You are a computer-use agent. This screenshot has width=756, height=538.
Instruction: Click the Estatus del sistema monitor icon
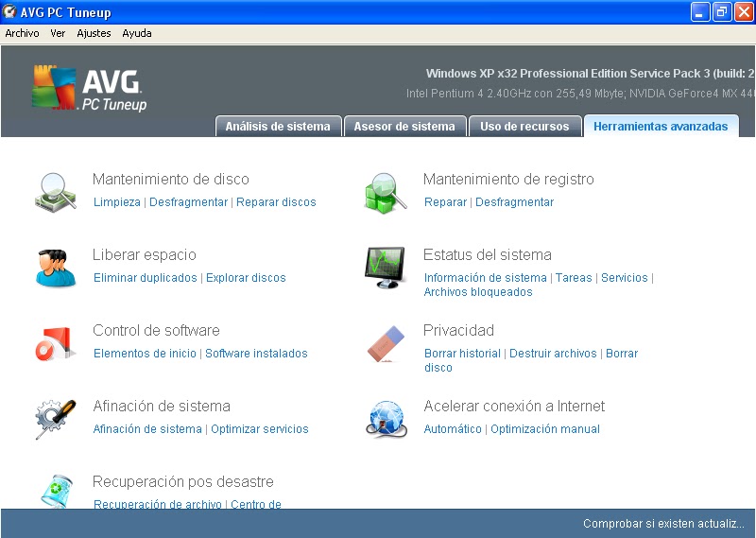(x=385, y=268)
